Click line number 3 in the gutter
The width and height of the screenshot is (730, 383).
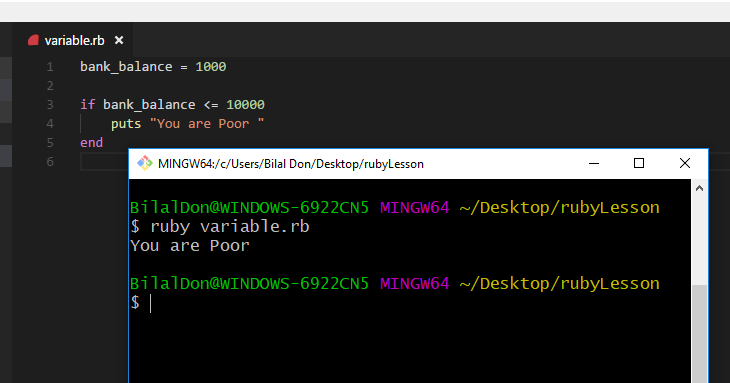pyautogui.click(x=50, y=105)
